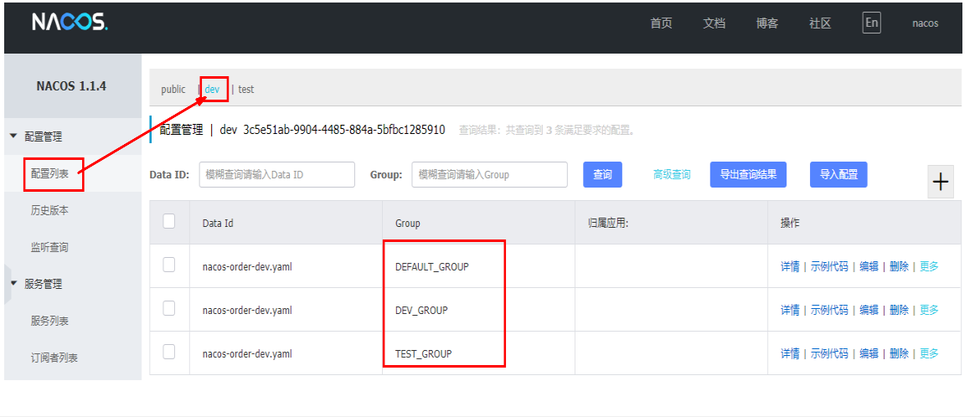
Task: Open 订阅者列表 in the sidebar
Action: pos(54,358)
